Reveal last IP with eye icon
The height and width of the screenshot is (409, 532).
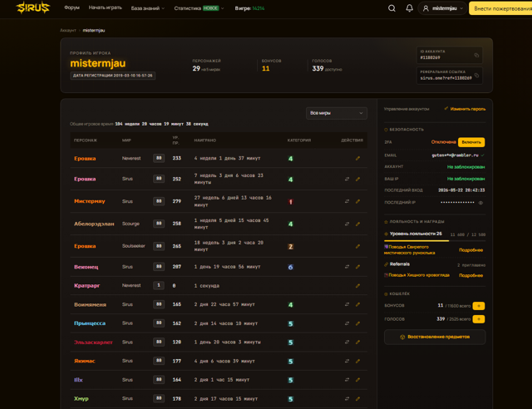click(x=480, y=203)
